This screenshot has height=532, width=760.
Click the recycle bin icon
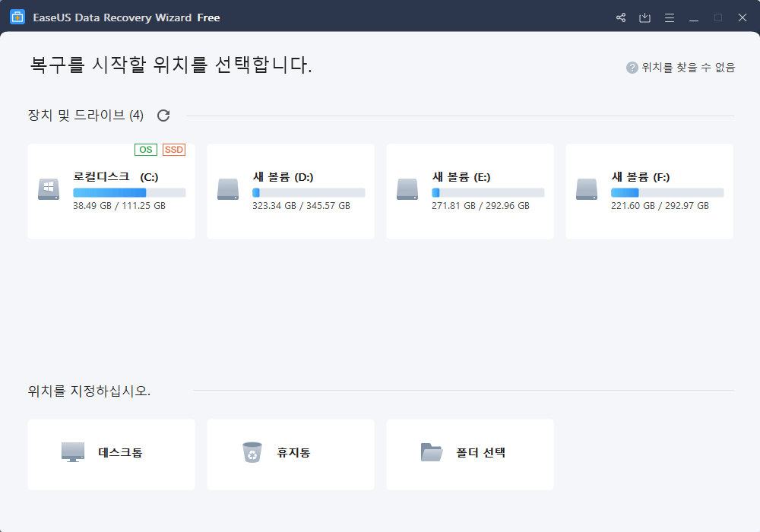coord(252,452)
